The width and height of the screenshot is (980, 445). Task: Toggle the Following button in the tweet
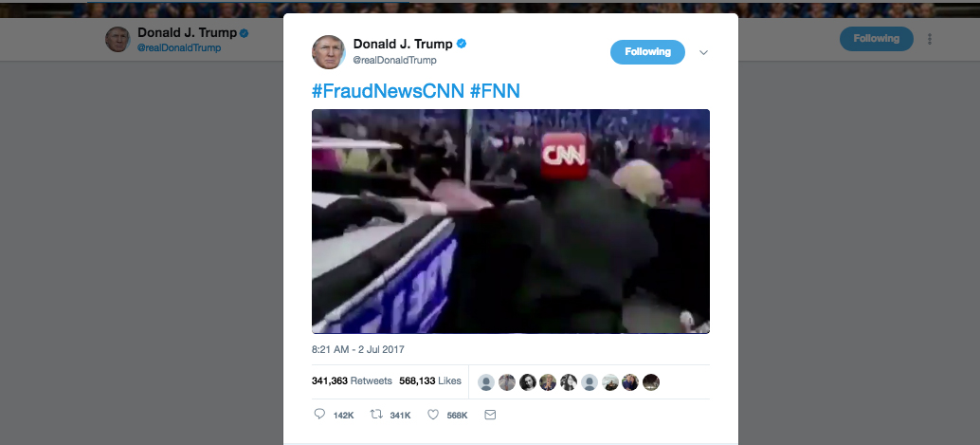pyautogui.click(x=647, y=52)
